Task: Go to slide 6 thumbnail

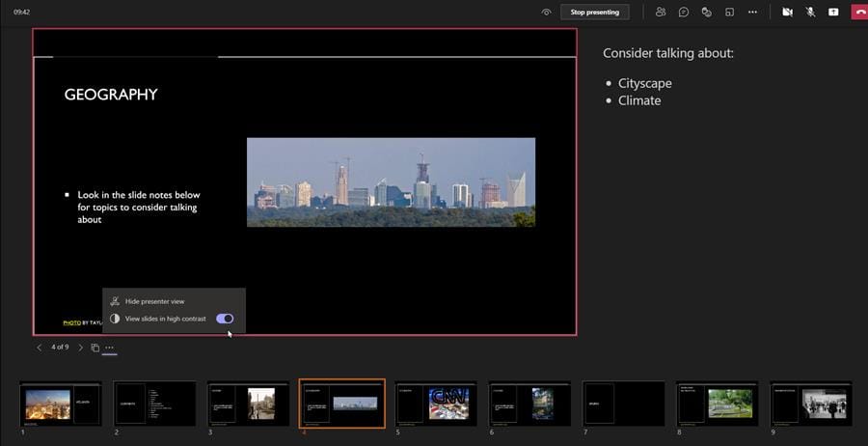Action: point(529,404)
